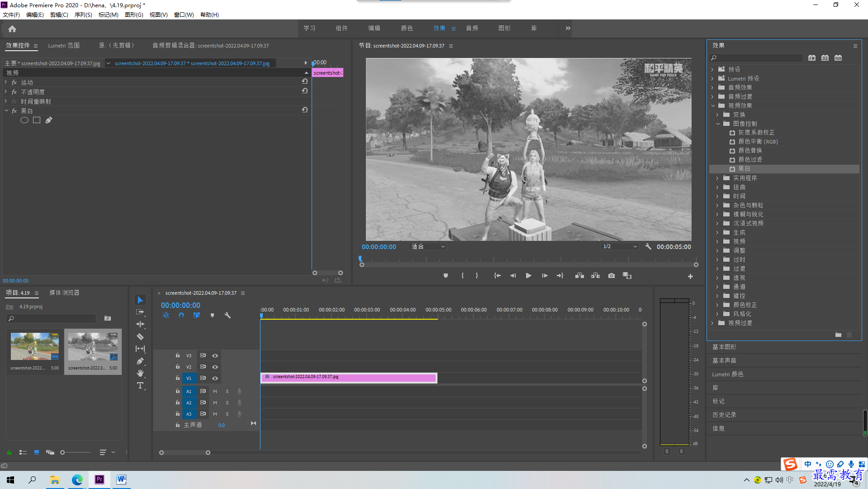Toggle V1 track output eye
Viewport: 868px width, 489px height.
click(x=215, y=378)
